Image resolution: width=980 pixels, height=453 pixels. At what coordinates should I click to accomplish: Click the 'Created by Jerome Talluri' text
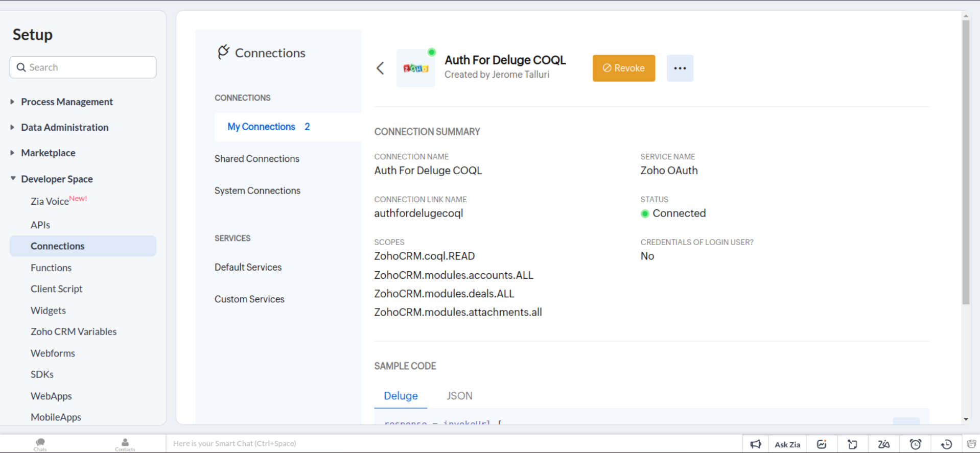click(497, 75)
